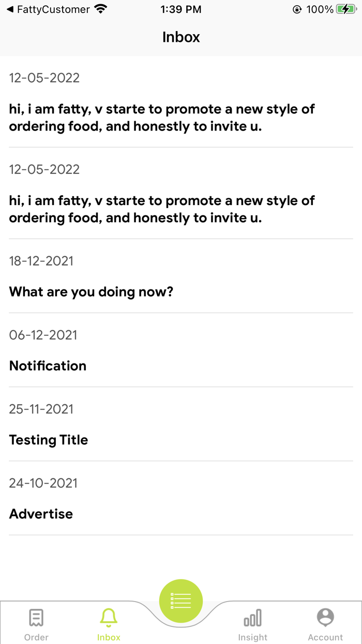Switch to the Order tab label
Image resolution: width=362 pixels, height=644 pixels.
[x=36, y=637]
